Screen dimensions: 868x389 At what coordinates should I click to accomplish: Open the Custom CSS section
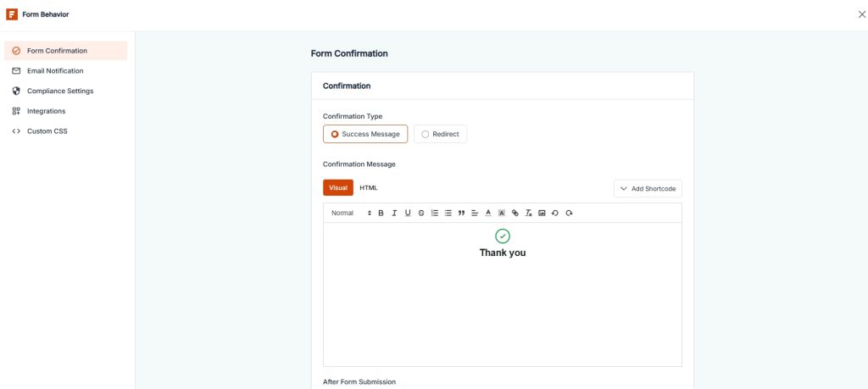(66, 131)
